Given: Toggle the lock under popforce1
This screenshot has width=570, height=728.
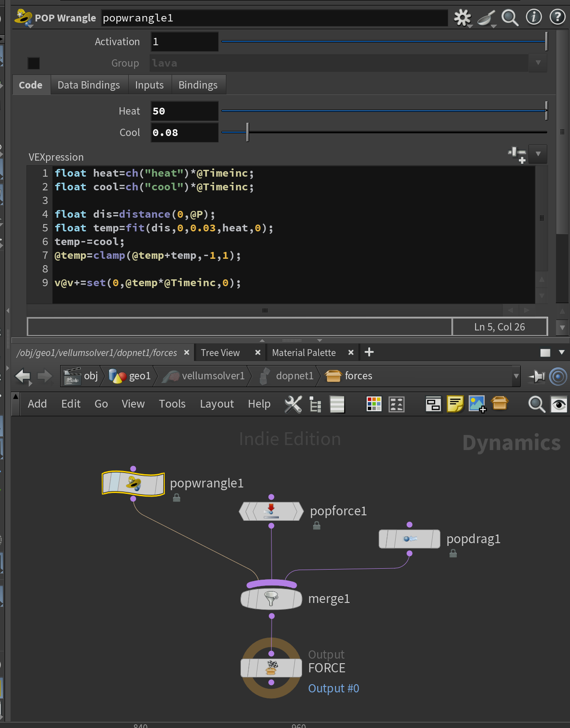Looking at the screenshot, I should (317, 526).
